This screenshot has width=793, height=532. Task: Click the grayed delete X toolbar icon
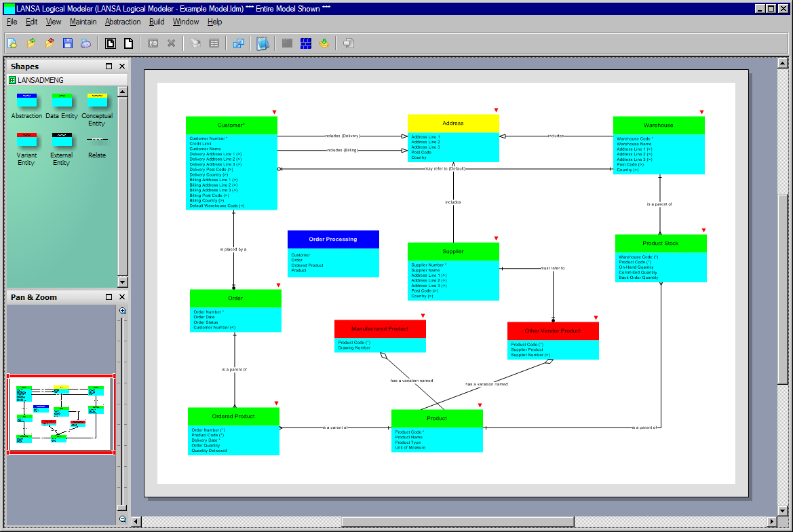point(172,43)
